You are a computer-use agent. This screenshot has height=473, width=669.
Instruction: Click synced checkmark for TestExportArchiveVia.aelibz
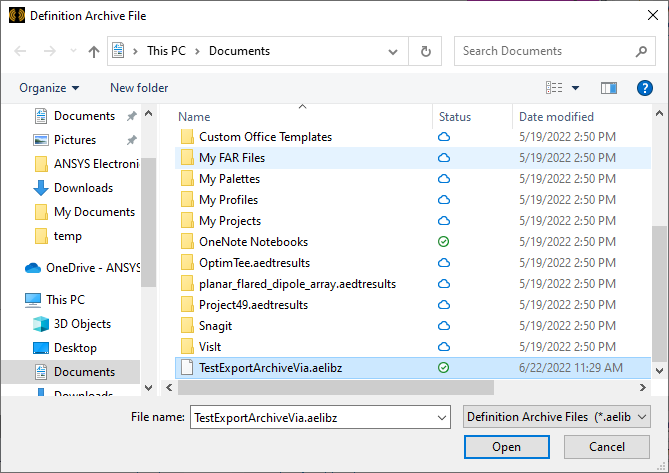tap(444, 368)
